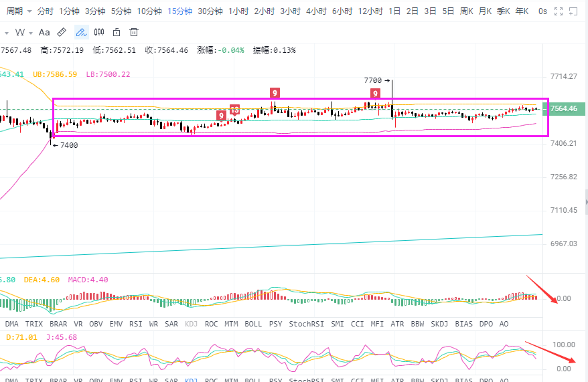
Task: Open the 周期 period dropdown
Action: pos(19,11)
